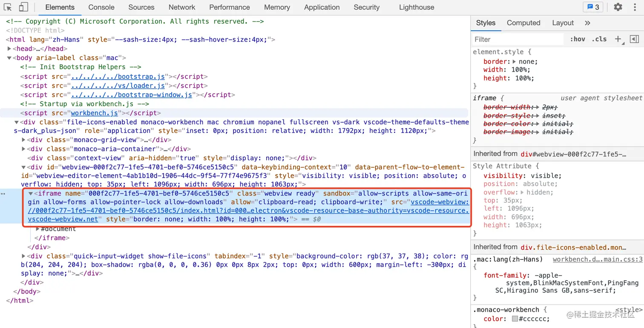This screenshot has height=328, width=644.
Task: Open DevTools settings gear
Action: pos(618,7)
